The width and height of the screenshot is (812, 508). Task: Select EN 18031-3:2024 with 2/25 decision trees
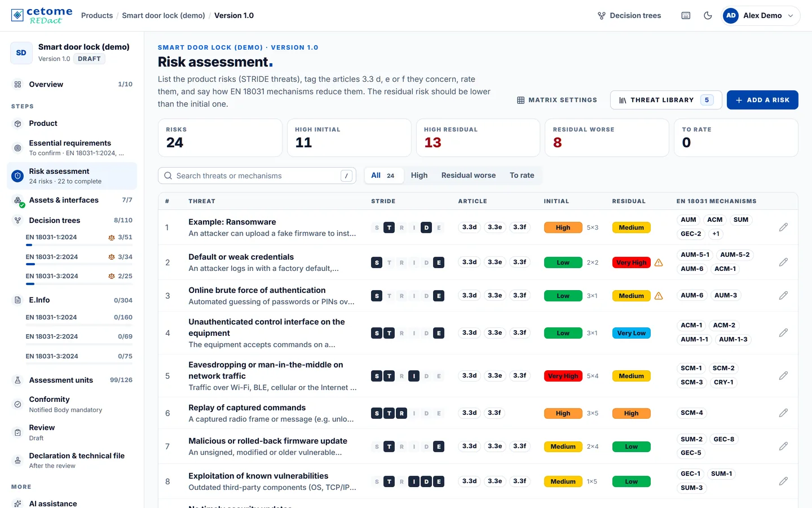click(79, 277)
